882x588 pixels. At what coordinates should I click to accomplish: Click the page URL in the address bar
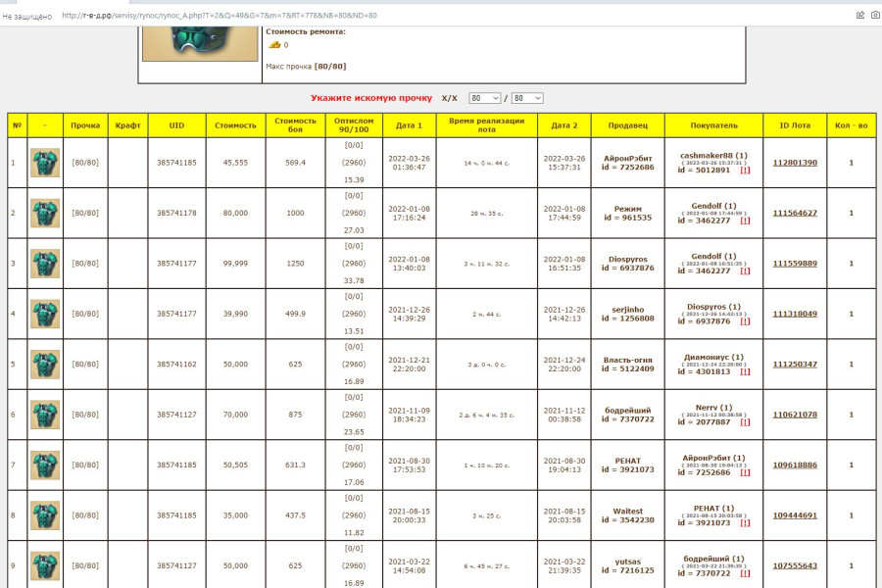(x=219, y=16)
